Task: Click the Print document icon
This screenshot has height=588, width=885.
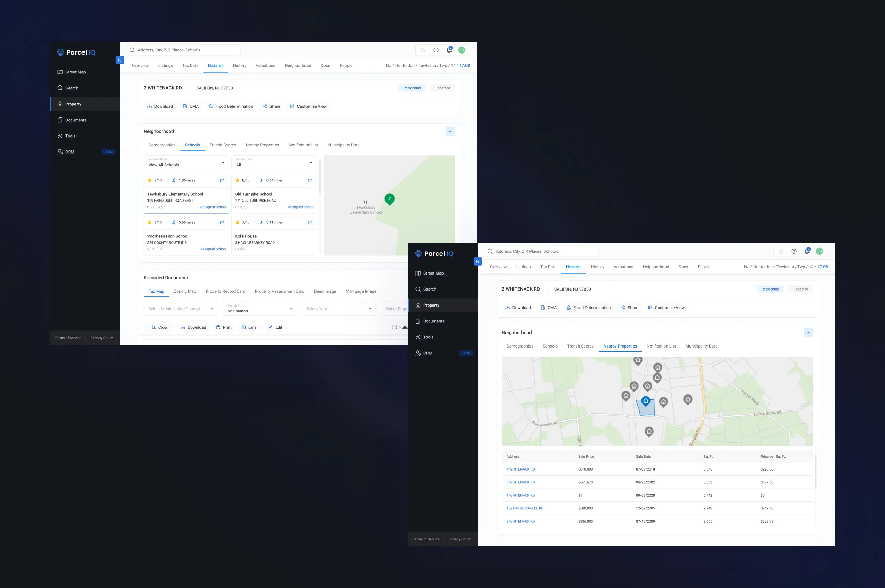Action: pos(218,327)
